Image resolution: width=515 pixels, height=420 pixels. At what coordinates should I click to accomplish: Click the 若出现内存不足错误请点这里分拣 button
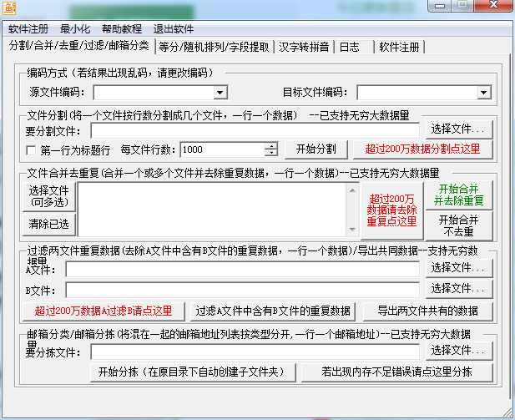tap(396, 372)
